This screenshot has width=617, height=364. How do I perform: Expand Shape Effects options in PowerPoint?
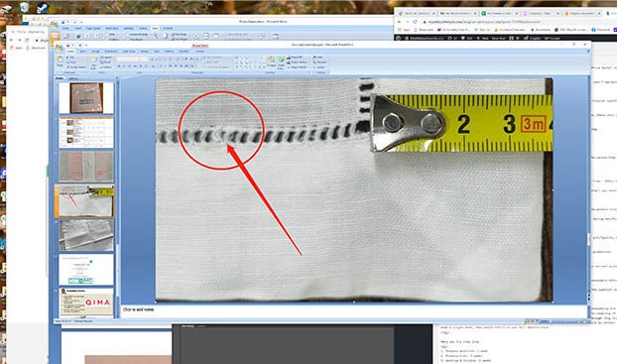(298, 67)
